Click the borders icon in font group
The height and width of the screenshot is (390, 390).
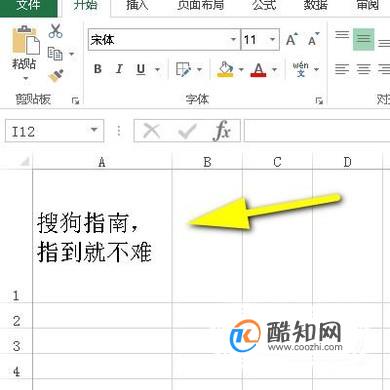pos(183,70)
